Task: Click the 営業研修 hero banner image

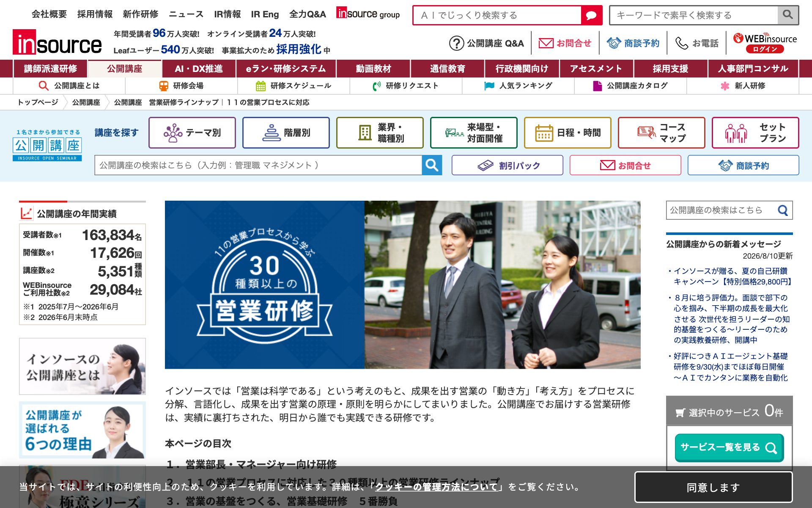Action: (x=403, y=284)
